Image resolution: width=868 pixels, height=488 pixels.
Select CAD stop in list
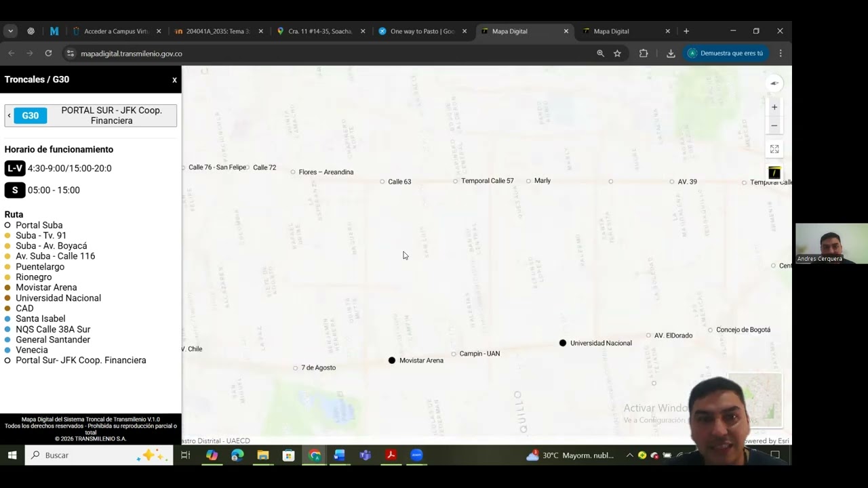(x=24, y=308)
